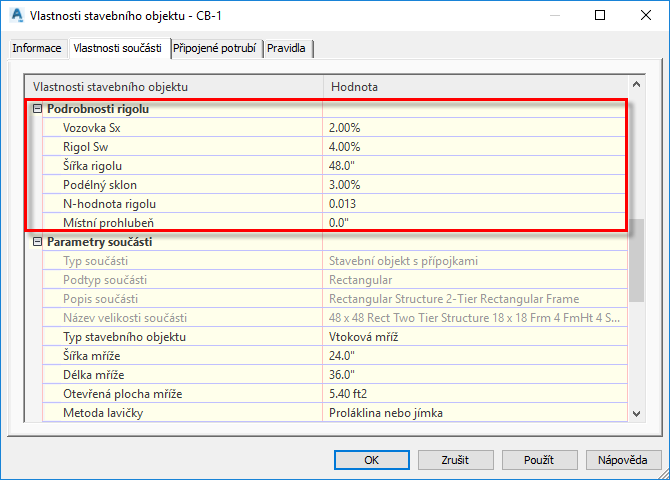Select the Vlastnosti součásti tab

[118, 48]
